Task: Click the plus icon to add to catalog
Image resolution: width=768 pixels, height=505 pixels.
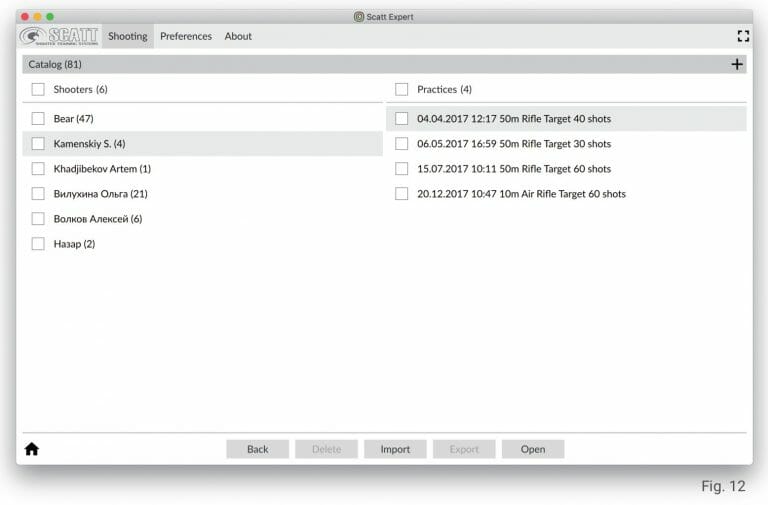Action: point(737,64)
